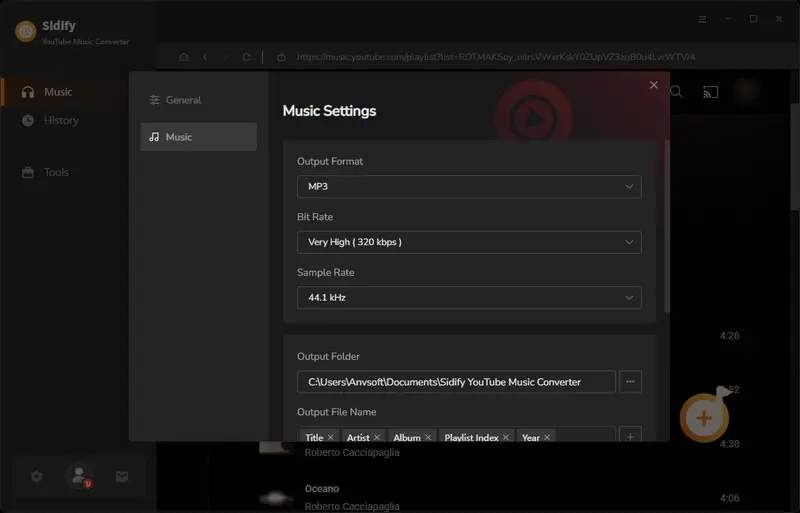800x513 pixels.
Task: Click the Playlist Index tag label
Action: coord(471,437)
